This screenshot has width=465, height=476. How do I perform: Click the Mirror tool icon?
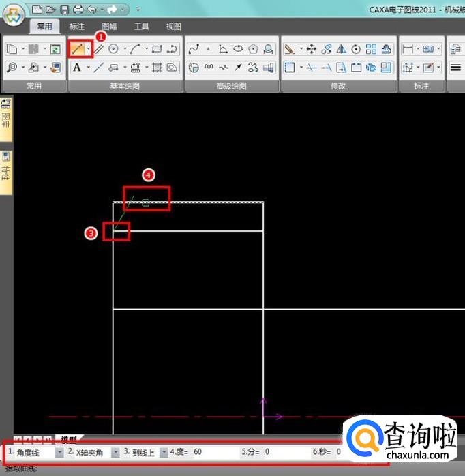coord(342,49)
